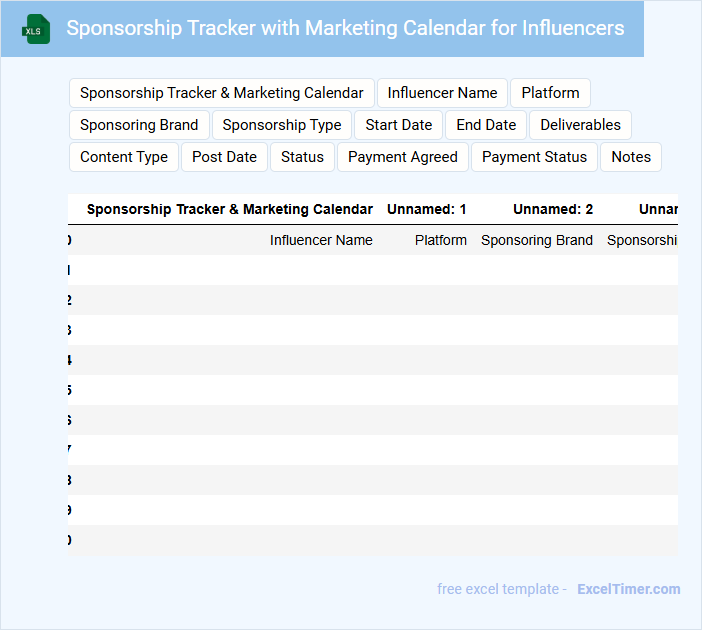Click the green XLS file icon
The image size is (702, 630).
(x=36, y=29)
